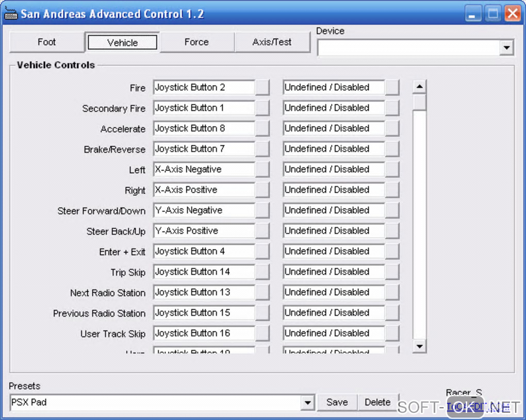Click the small button beside Left's X-Axis Negative
This screenshot has width=526, height=420.
[262, 169]
